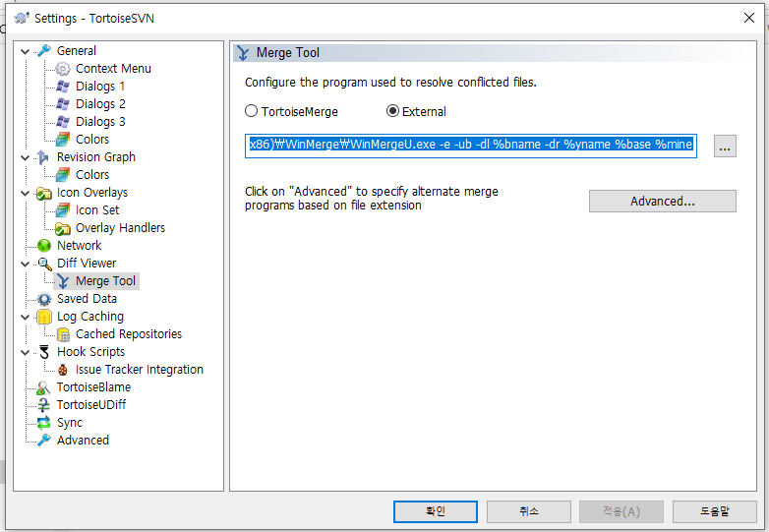Open Issue Tracker Integration page

click(140, 370)
